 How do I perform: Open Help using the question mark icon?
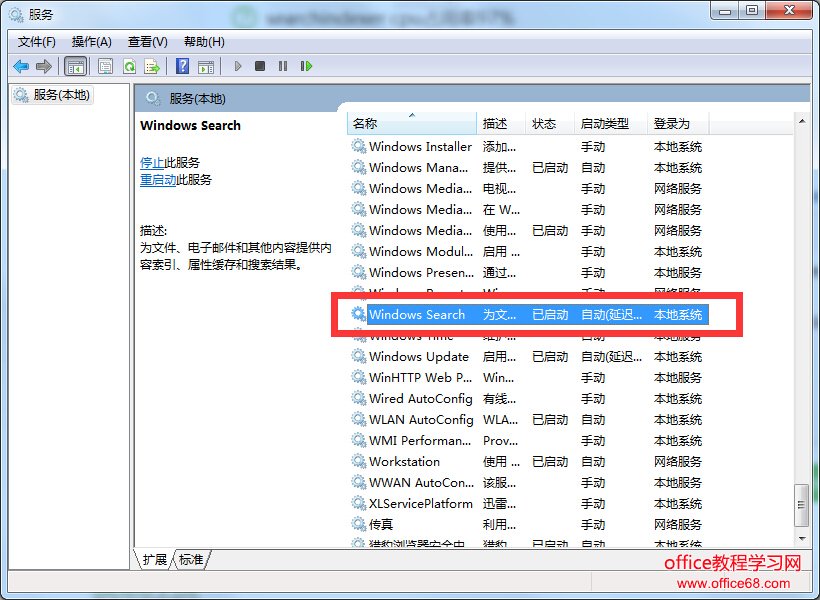tap(183, 67)
